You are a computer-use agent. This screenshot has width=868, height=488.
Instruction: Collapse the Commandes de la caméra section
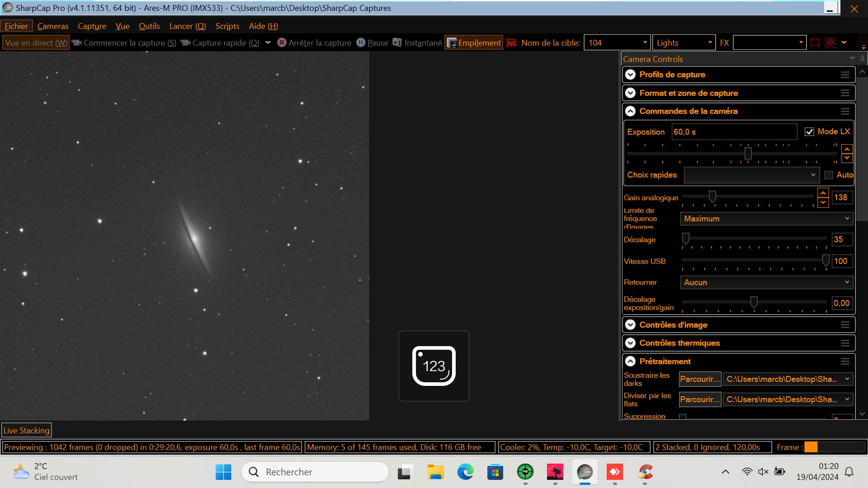pyautogui.click(x=630, y=111)
